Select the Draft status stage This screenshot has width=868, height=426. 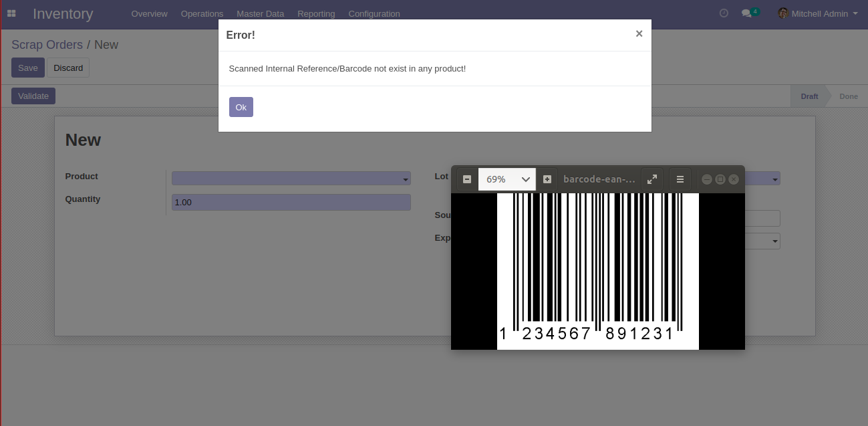pos(809,96)
